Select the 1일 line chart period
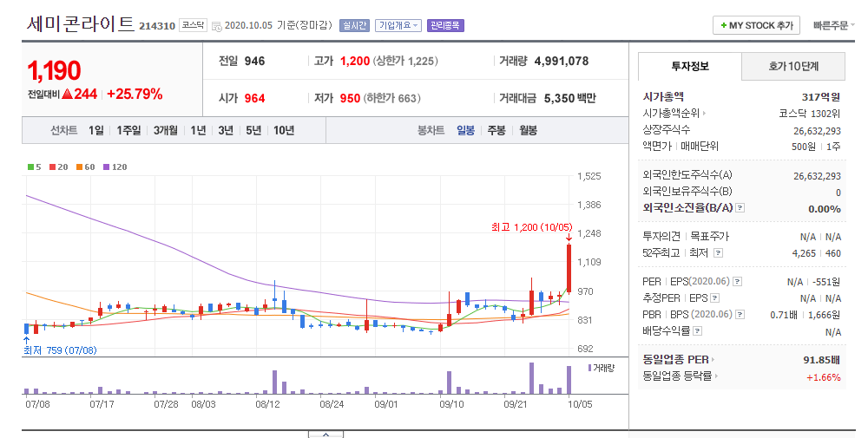Viewport: 868px width, 438px height. [x=95, y=130]
